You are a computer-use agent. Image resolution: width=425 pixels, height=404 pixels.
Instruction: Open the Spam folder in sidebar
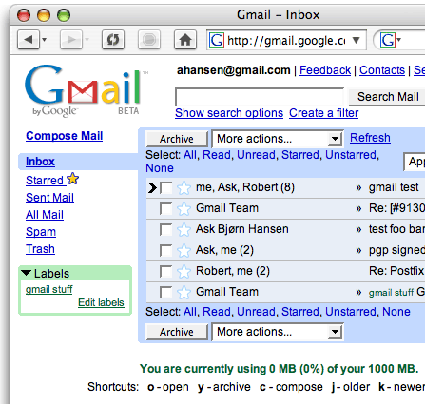coord(41,232)
